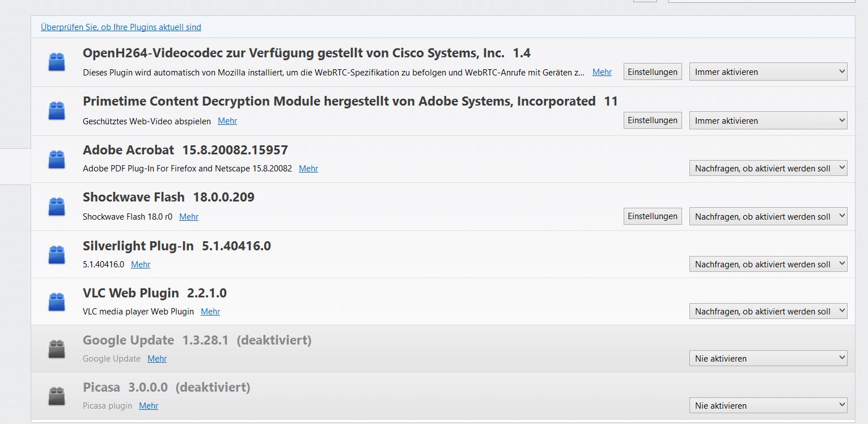868x424 pixels.
Task: Click the VLC Web Plugin brick icon
Action: point(56,301)
